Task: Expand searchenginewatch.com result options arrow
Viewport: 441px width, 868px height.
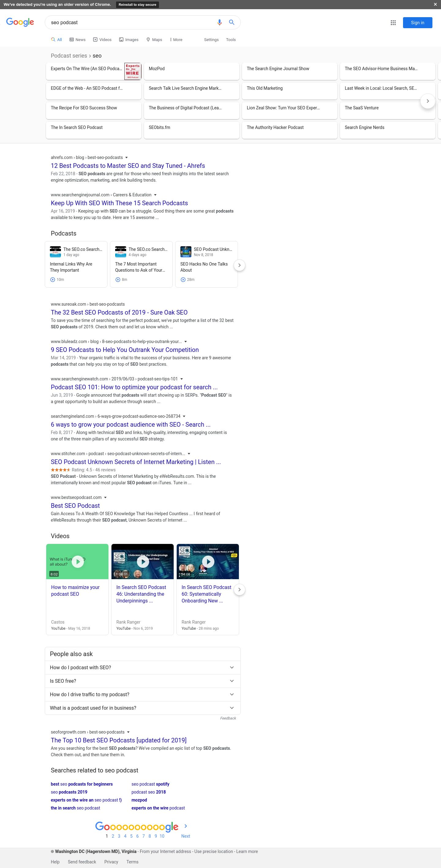Action: click(182, 379)
